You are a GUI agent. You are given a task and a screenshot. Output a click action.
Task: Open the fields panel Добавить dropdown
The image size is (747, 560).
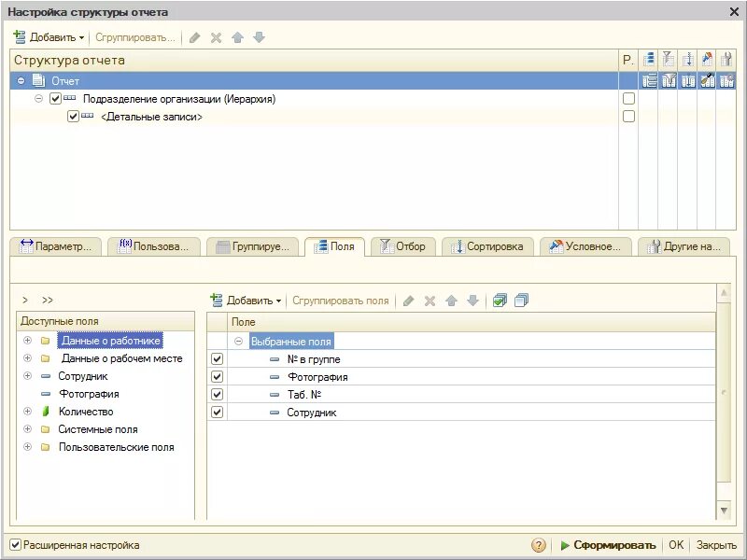point(246,301)
